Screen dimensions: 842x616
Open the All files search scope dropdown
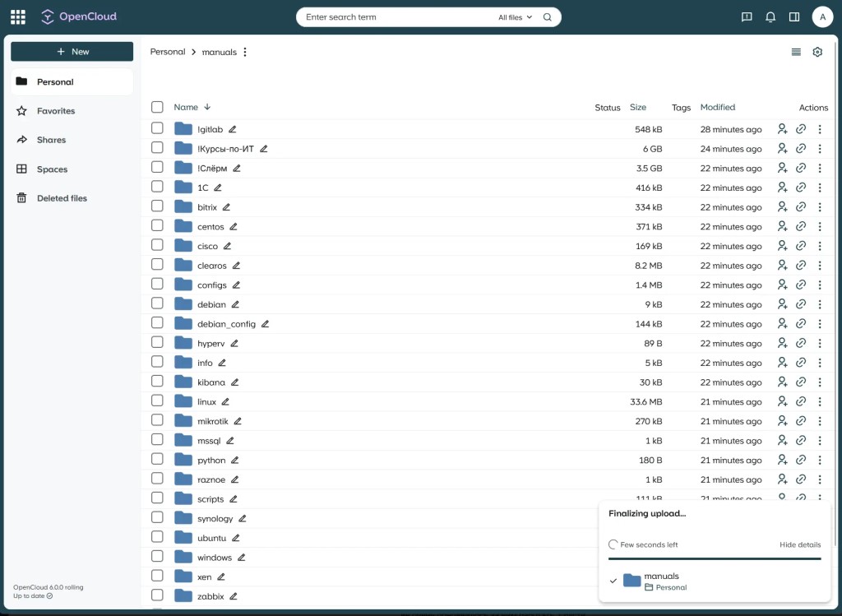coord(516,17)
